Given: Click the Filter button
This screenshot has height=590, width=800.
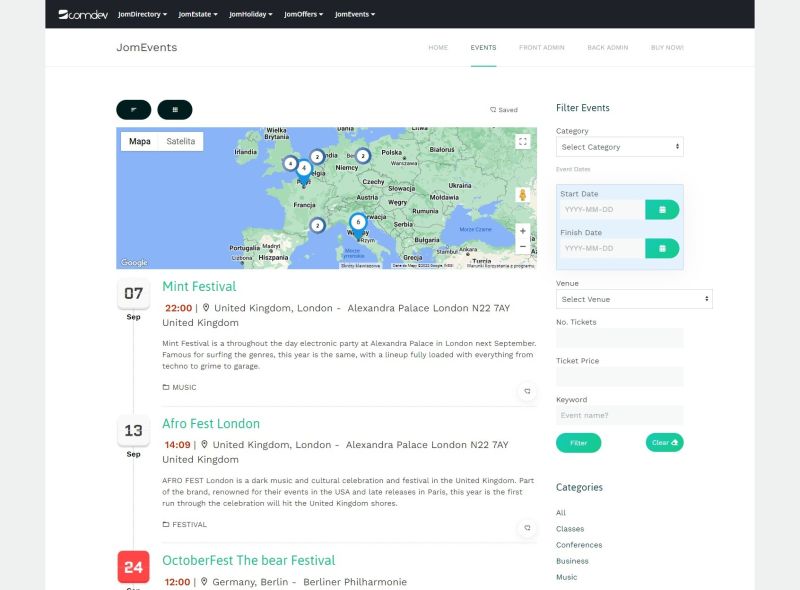Looking at the screenshot, I should (578, 441).
